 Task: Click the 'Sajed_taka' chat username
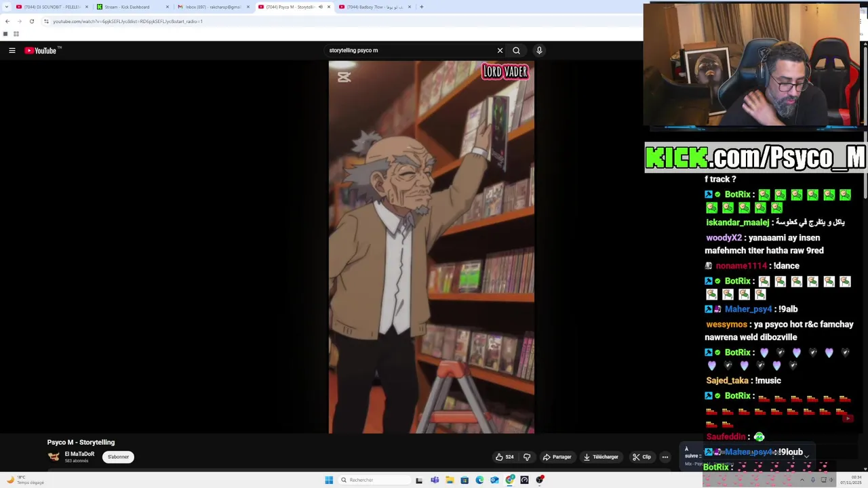pyautogui.click(x=727, y=381)
